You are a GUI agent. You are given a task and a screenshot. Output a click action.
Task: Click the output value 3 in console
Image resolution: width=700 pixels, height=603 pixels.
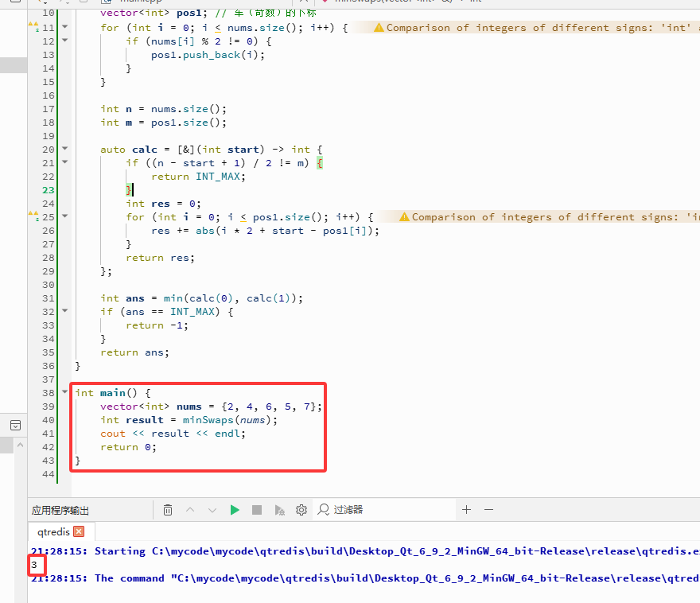(34, 565)
